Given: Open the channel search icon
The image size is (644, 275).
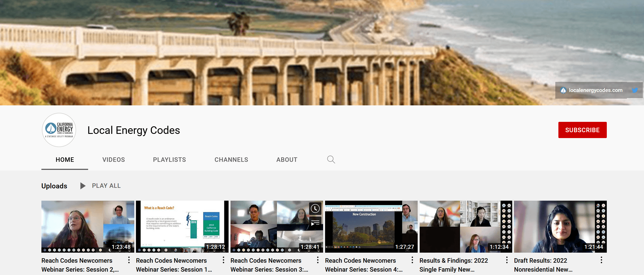Looking at the screenshot, I should click(x=331, y=159).
